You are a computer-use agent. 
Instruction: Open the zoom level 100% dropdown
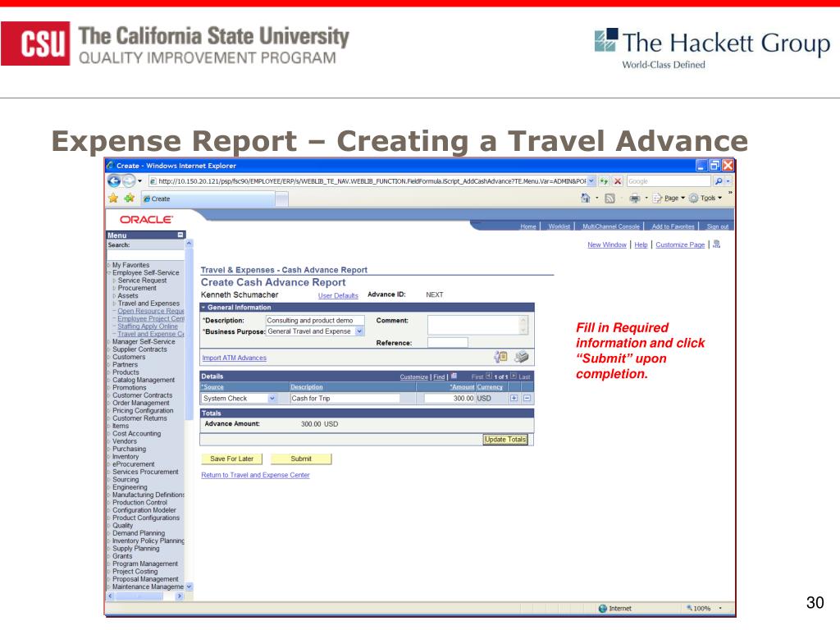click(x=720, y=608)
